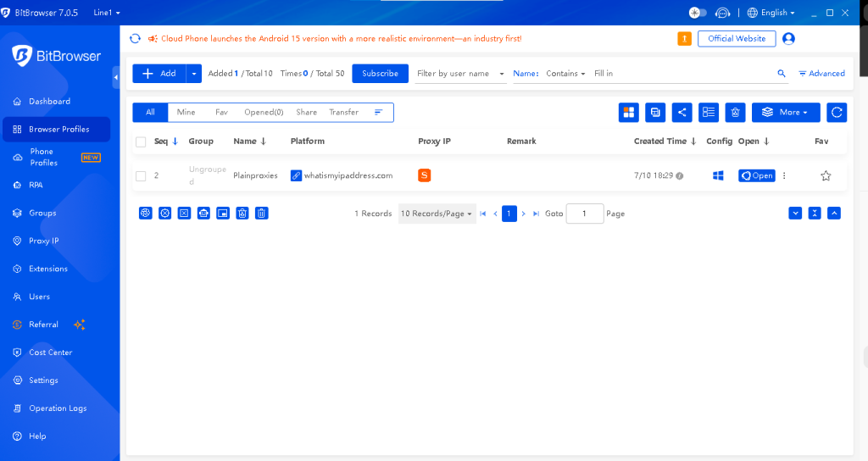The height and width of the screenshot is (461, 868).
Task: Switch to the Transfer tab
Action: click(x=344, y=113)
